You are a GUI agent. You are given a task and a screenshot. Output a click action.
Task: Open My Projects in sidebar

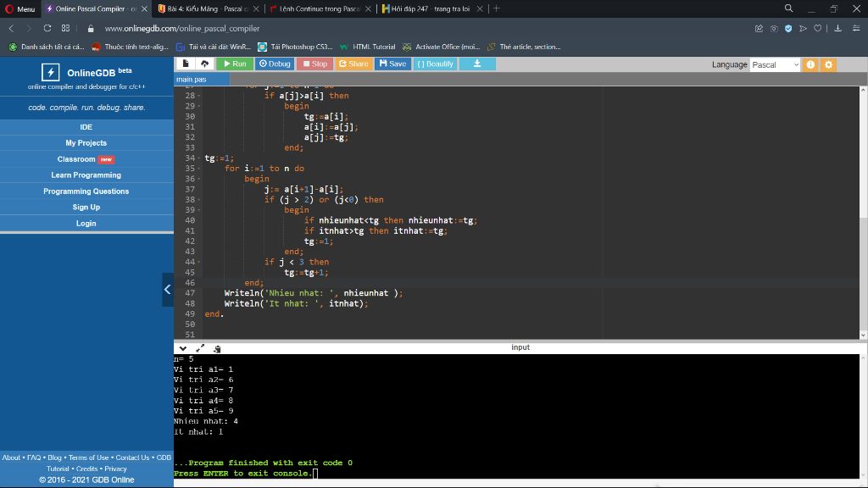[86, 142]
